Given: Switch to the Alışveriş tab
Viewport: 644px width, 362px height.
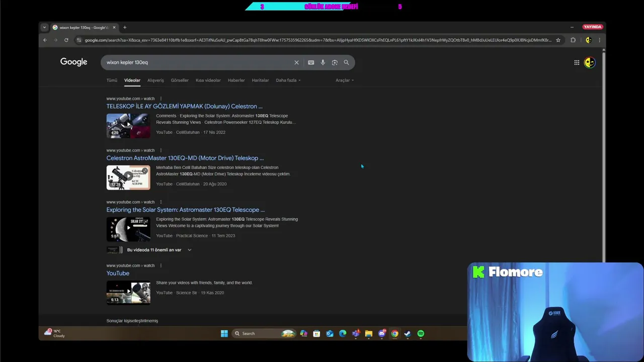Looking at the screenshot, I should click(155, 80).
